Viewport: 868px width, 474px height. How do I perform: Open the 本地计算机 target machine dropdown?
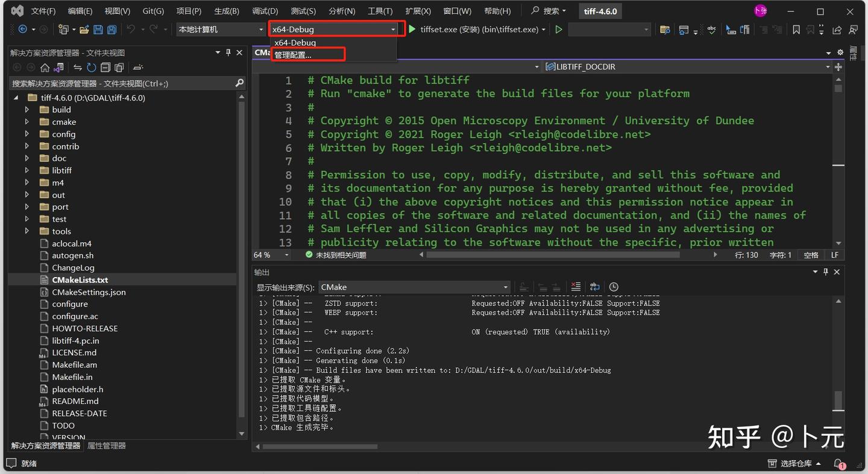coord(220,30)
